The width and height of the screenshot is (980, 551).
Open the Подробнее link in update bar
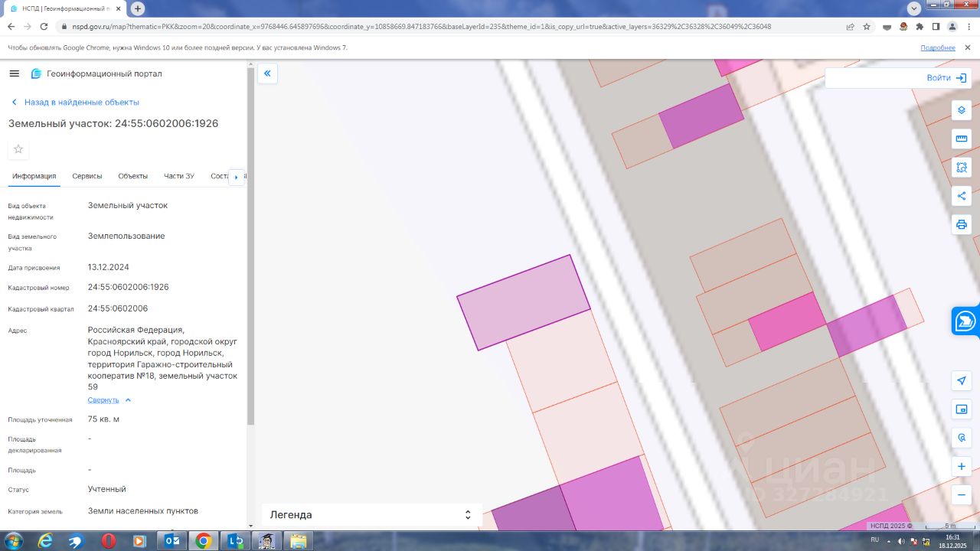pyautogui.click(x=938, y=47)
